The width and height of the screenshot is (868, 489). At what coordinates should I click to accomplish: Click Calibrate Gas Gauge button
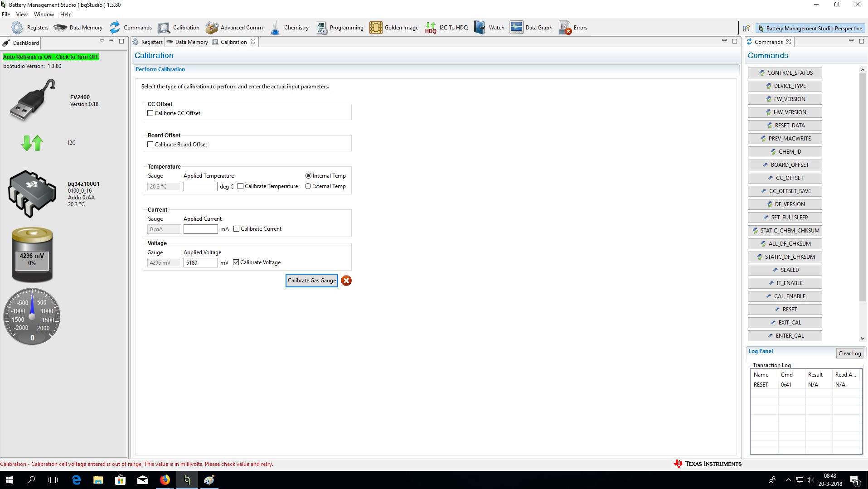coord(312,281)
